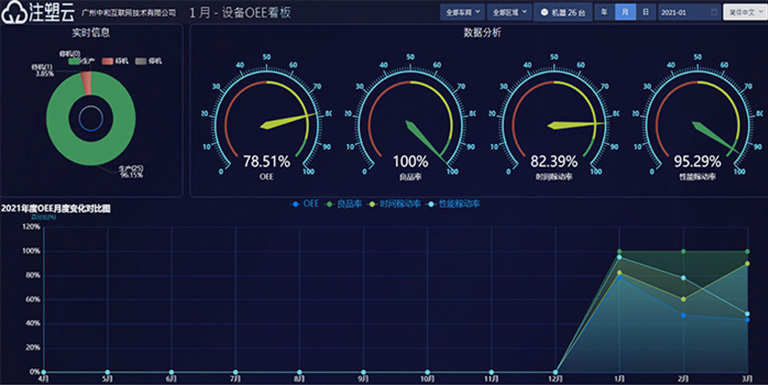This screenshot has width=768, height=385.
Task: Click the 注塑云 cloud logo icon
Action: [14, 12]
